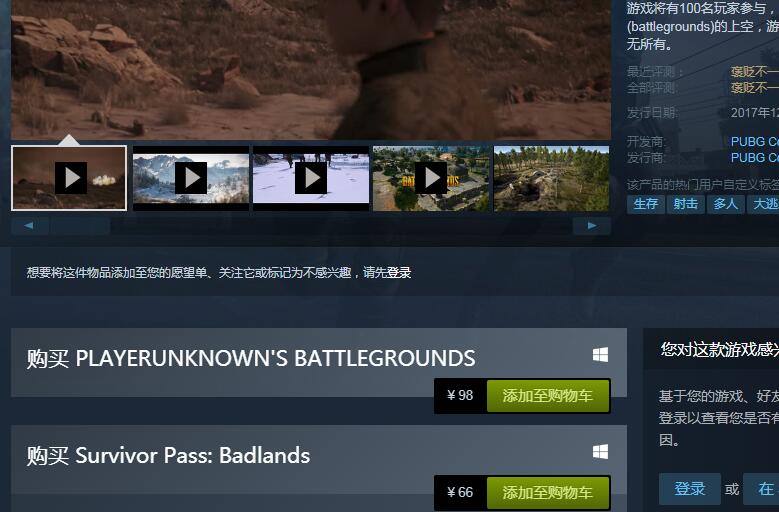Open the PUBG developer link
The width and height of the screenshot is (779, 512).
755,142
